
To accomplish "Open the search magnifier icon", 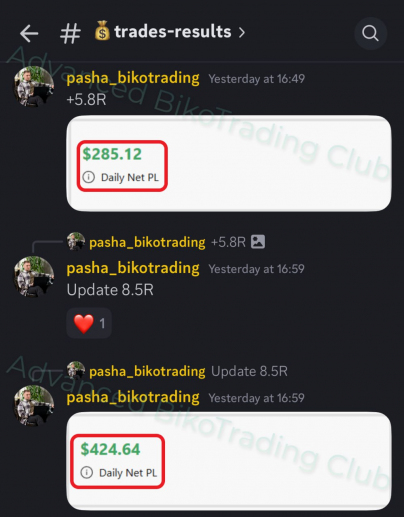I will click(x=370, y=33).
